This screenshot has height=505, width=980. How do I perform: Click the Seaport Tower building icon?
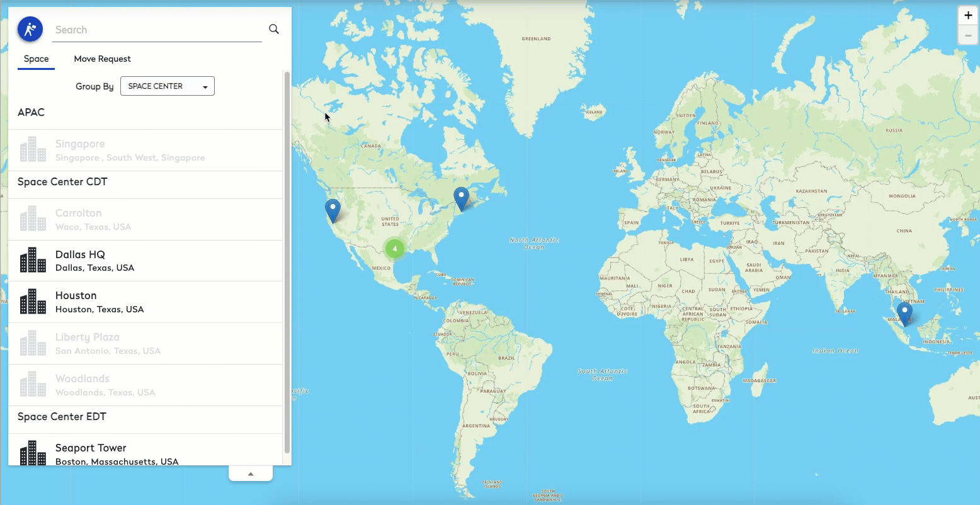pos(33,453)
